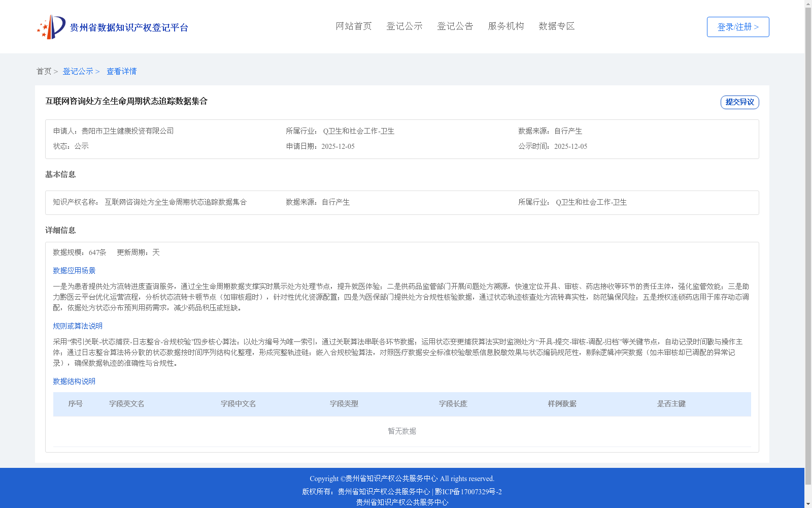
Task: Click the 字段英文名 column header
Action: (127, 404)
